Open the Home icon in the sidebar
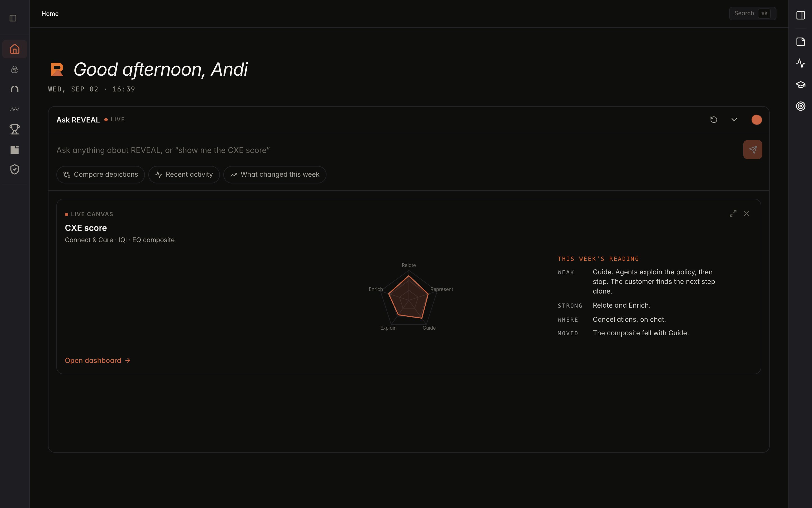This screenshot has width=812, height=508. pyautogui.click(x=14, y=49)
